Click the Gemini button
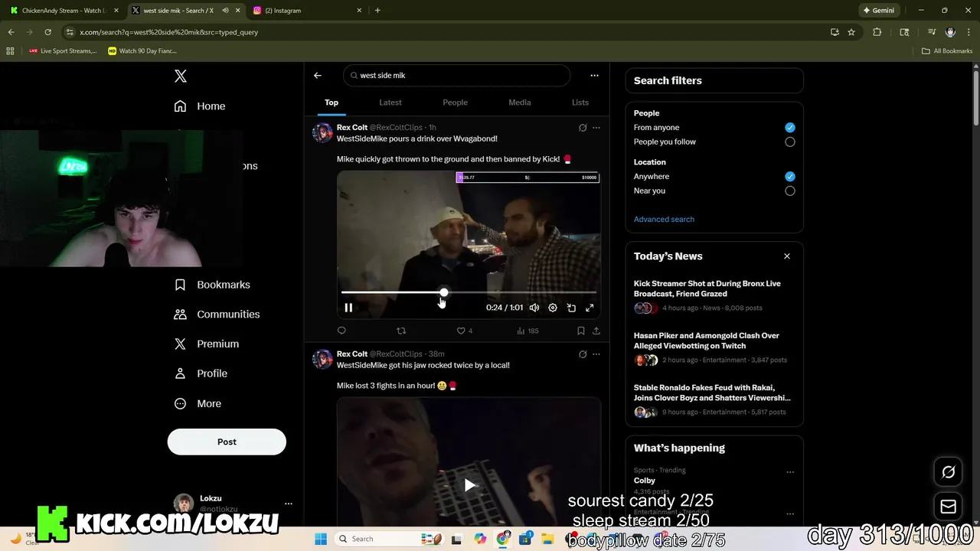980x551 pixels. [879, 11]
